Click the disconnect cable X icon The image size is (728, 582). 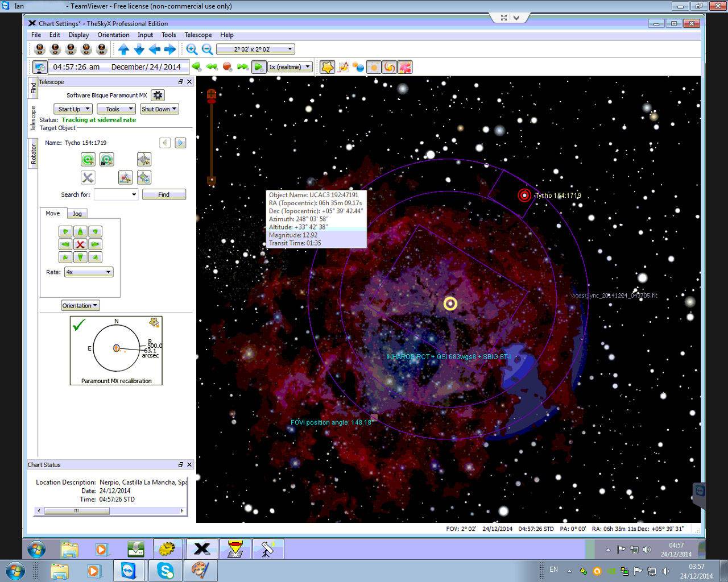tap(88, 177)
